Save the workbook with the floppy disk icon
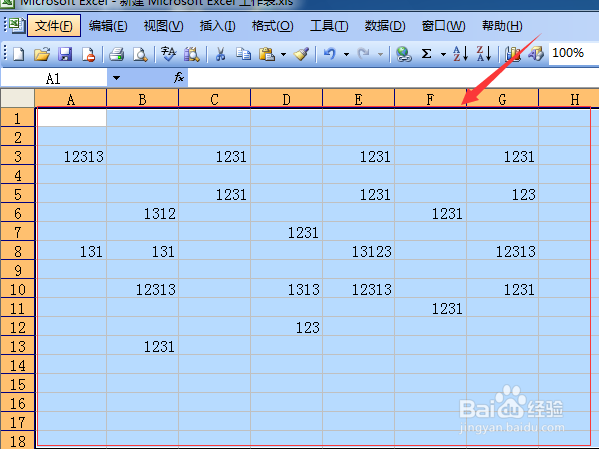The width and height of the screenshot is (599, 449). coord(65,54)
